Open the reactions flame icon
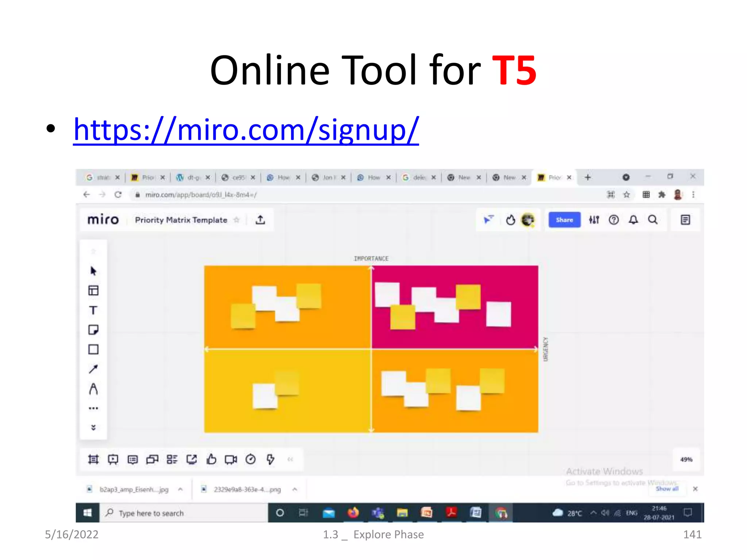This screenshot has height=560, width=747. [x=511, y=220]
